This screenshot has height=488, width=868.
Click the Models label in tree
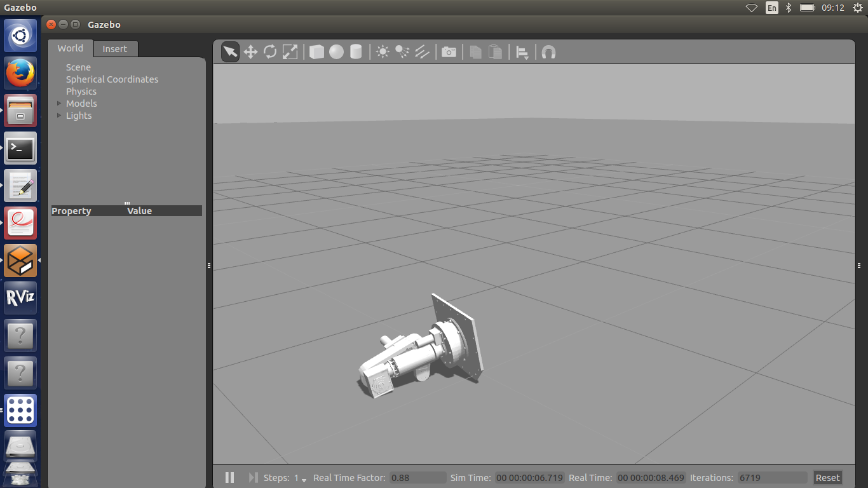point(81,104)
